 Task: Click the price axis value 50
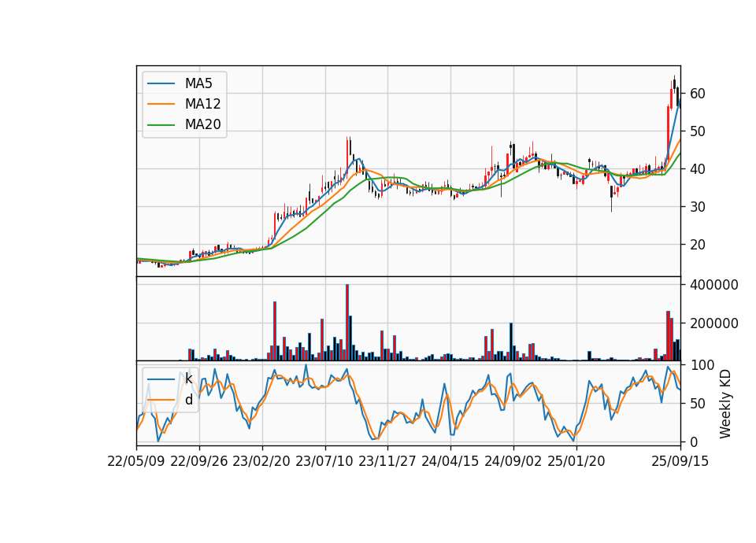[697, 131]
